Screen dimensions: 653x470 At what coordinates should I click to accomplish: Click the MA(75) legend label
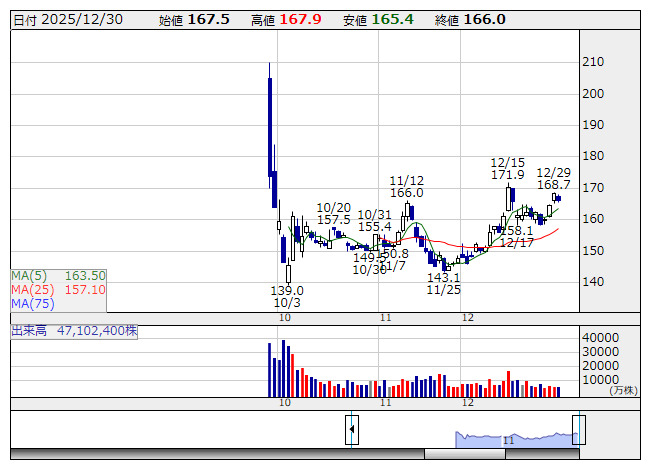click(33, 304)
